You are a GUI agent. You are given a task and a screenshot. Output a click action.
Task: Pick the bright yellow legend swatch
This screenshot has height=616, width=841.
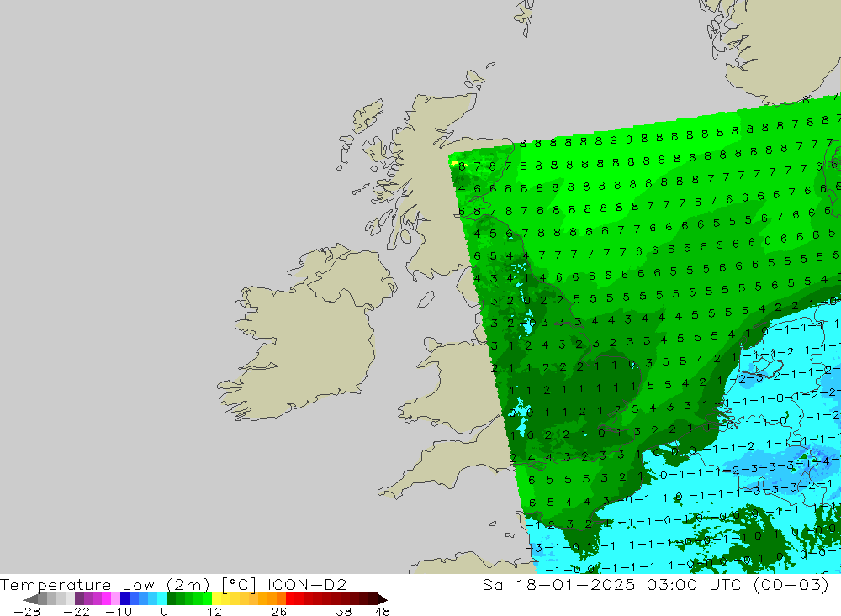click(217, 599)
